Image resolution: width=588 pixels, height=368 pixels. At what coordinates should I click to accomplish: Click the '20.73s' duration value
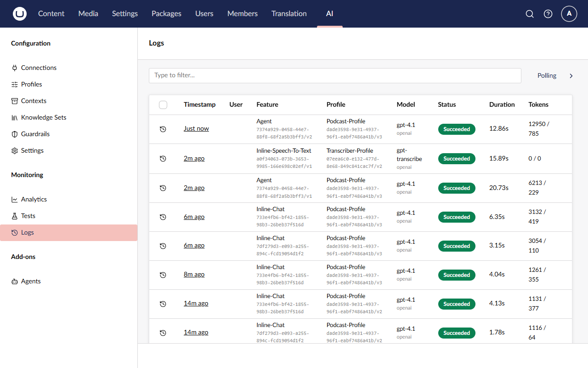(499, 188)
